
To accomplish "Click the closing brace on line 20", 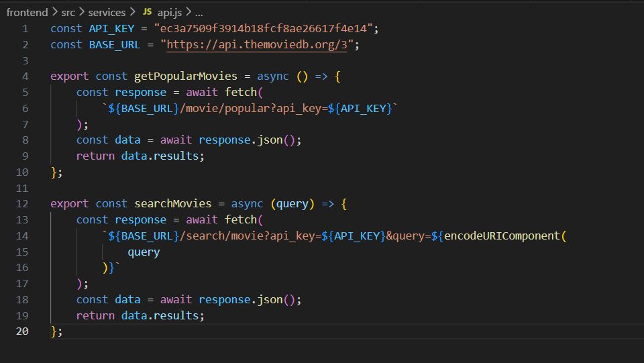I will (x=54, y=331).
